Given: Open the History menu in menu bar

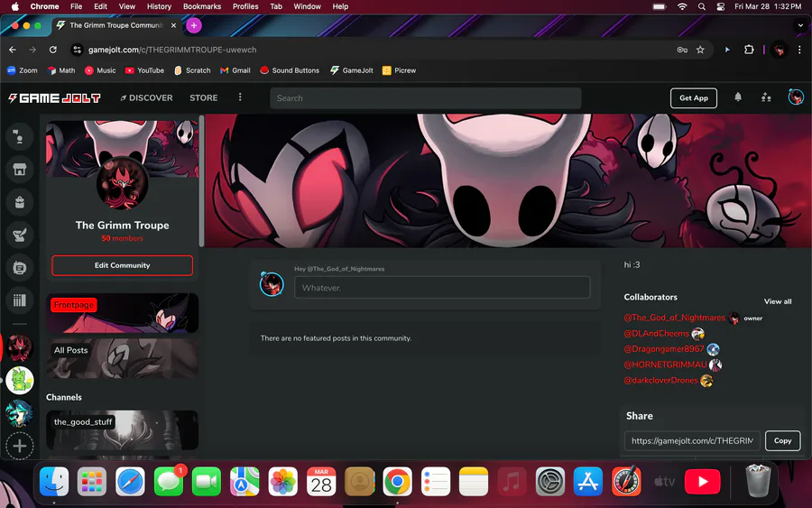Looking at the screenshot, I should (159, 6).
